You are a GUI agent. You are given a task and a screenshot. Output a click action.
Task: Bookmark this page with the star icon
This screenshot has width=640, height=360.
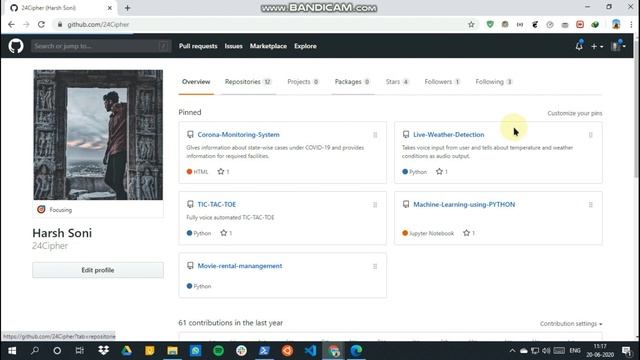(x=471, y=24)
